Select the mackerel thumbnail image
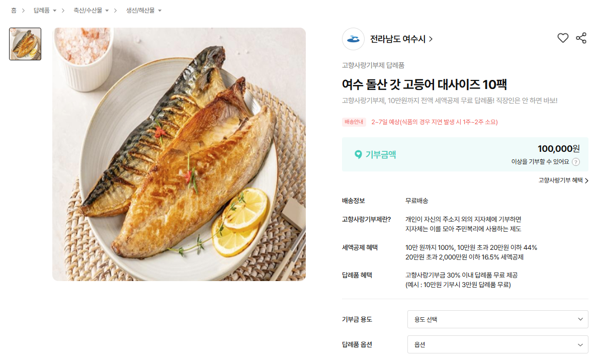The width and height of the screenshot is (598, 364). pos(25,44)
